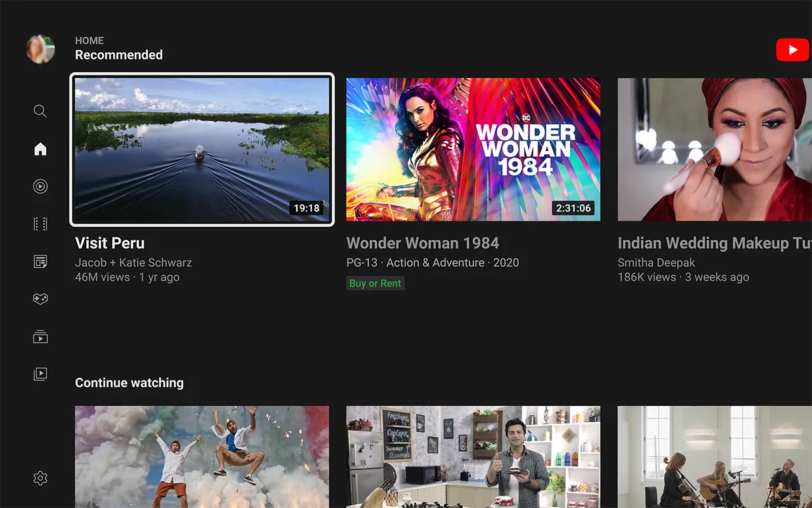812x508 pixels.
Task: Click the 2:31:06 duration badge
Action: [573, 208]
